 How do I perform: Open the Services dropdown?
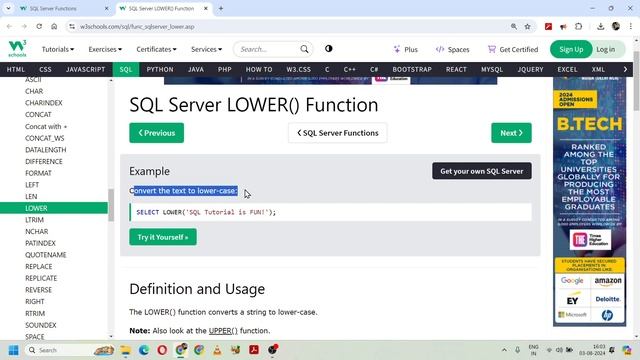click(207, 49)
